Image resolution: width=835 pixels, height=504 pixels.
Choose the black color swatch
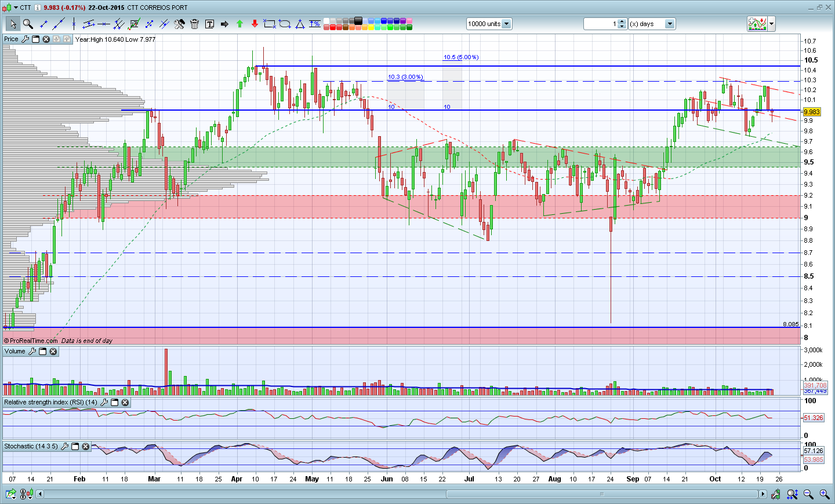pos(358,21)
